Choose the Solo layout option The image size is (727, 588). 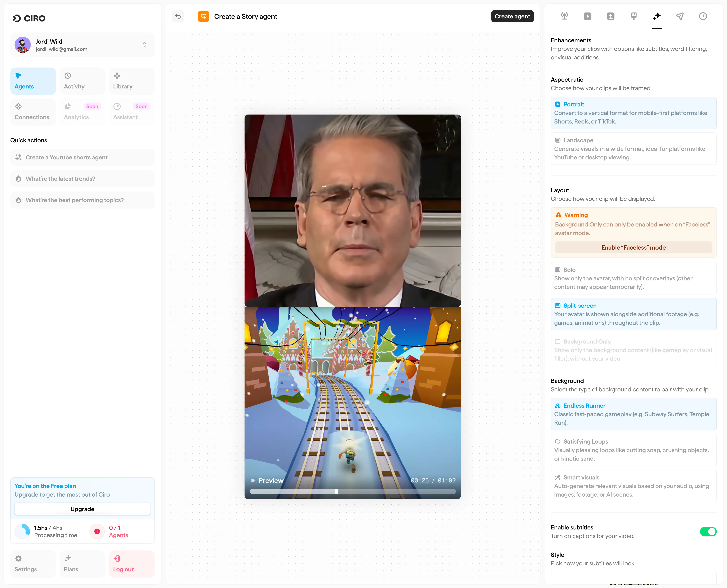(x=633, y=278)
